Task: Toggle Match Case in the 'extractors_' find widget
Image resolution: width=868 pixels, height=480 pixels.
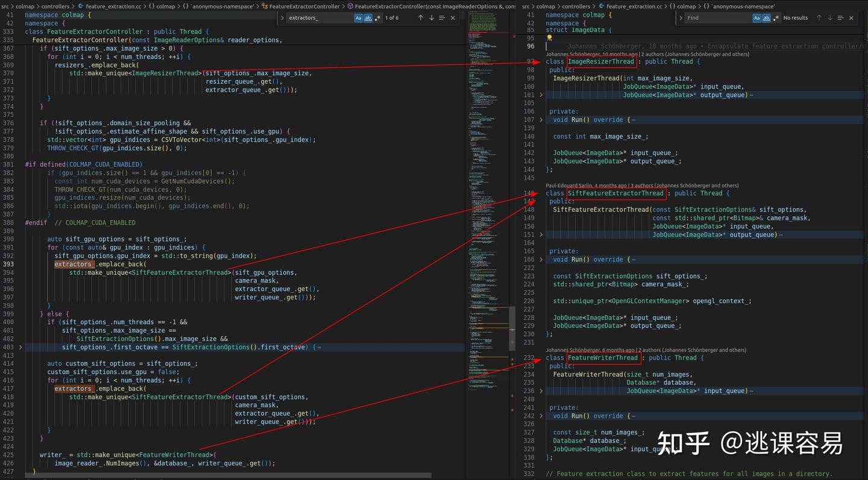Action: (x=359, y=18)
